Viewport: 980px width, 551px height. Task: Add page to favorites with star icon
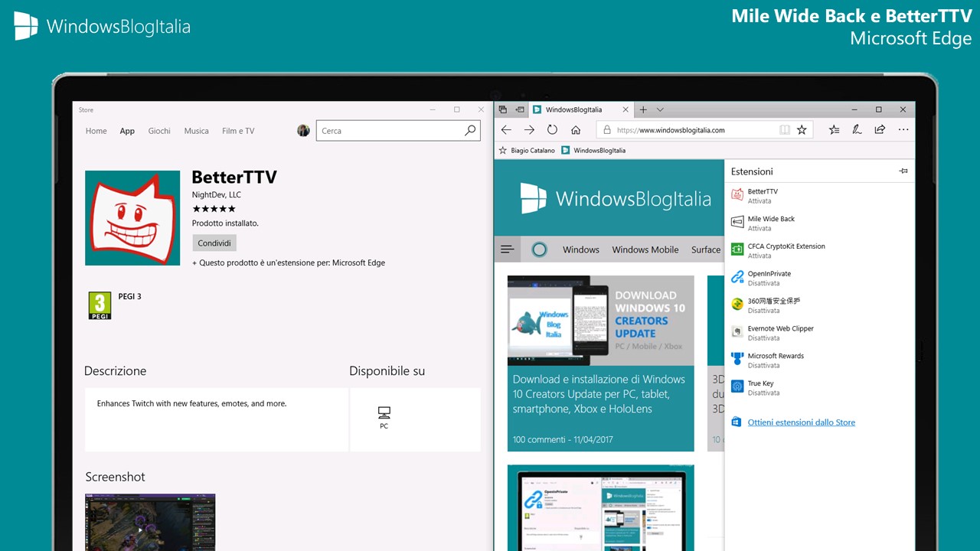pyautogui.click(x=802, y=130)
